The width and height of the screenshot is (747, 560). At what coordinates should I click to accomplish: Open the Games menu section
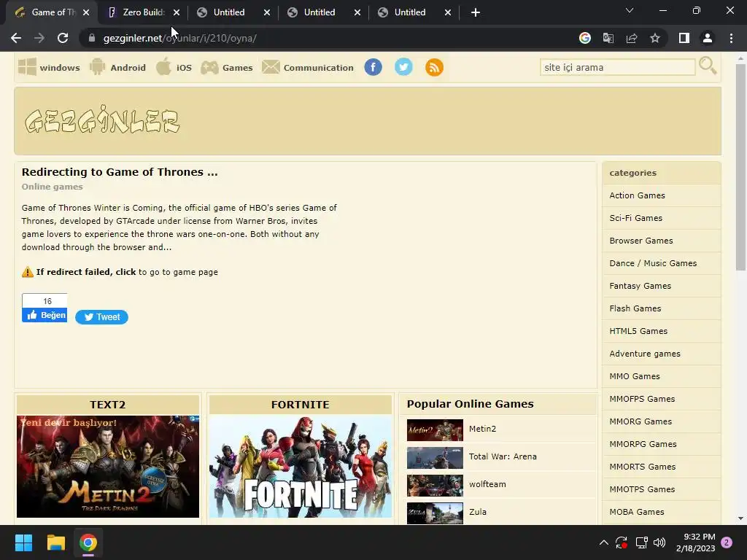(x=227, y=67)
